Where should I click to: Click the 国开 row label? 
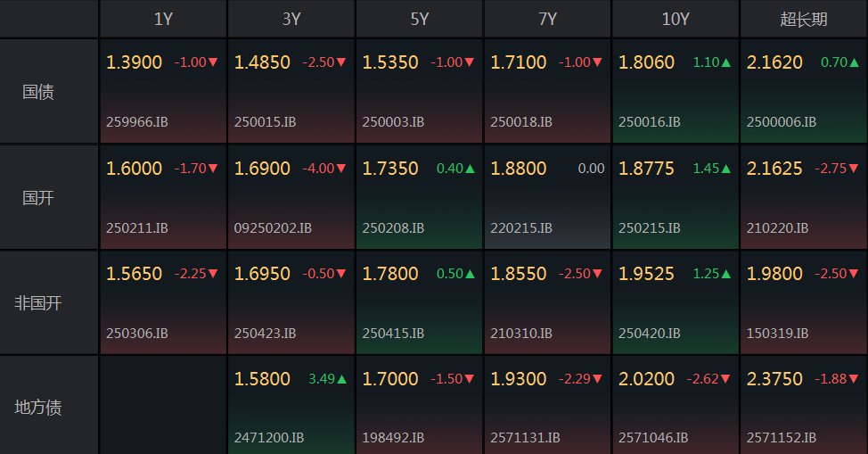[x=38, y=197]
